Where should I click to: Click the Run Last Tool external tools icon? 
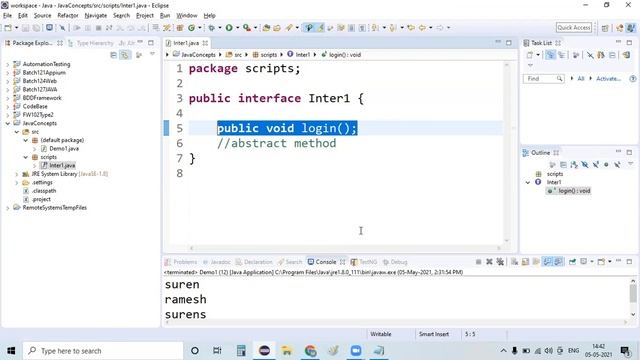point(247,28)
